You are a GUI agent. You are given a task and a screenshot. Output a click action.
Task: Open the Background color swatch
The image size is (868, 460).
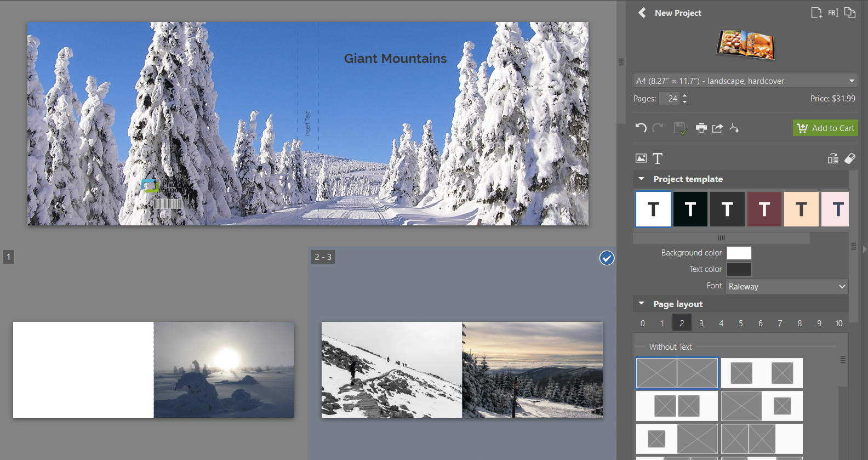[x=739, y=253]
